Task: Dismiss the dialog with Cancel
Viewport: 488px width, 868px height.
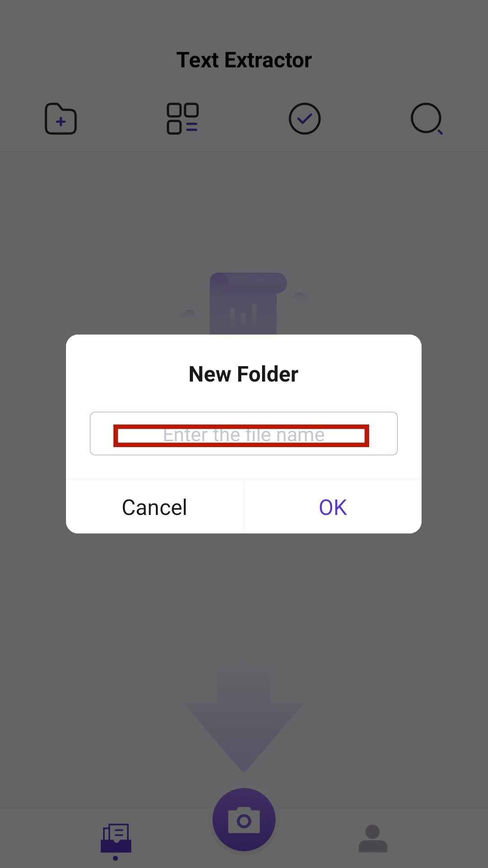Action: 155,507
